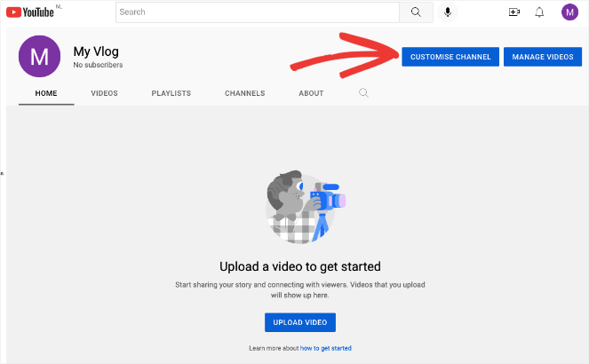Click the large My Vlog channel avatar
The image size is (589, 364).
coord(39,57)
